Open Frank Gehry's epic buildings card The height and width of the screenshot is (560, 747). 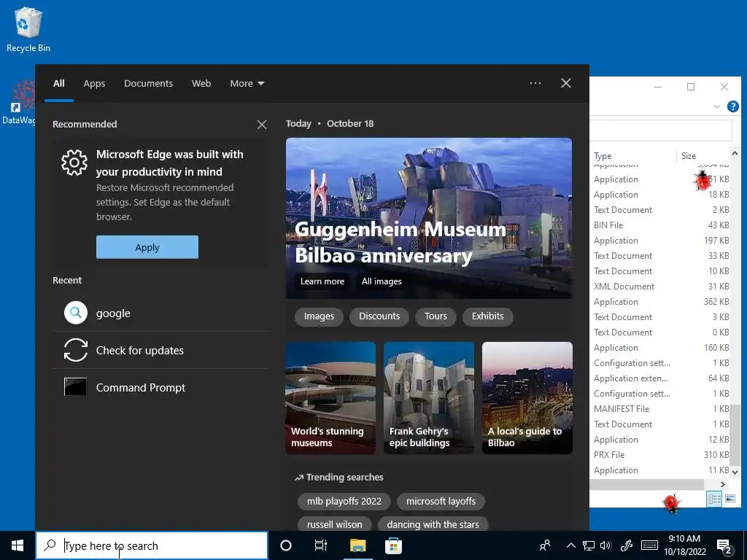429,397
